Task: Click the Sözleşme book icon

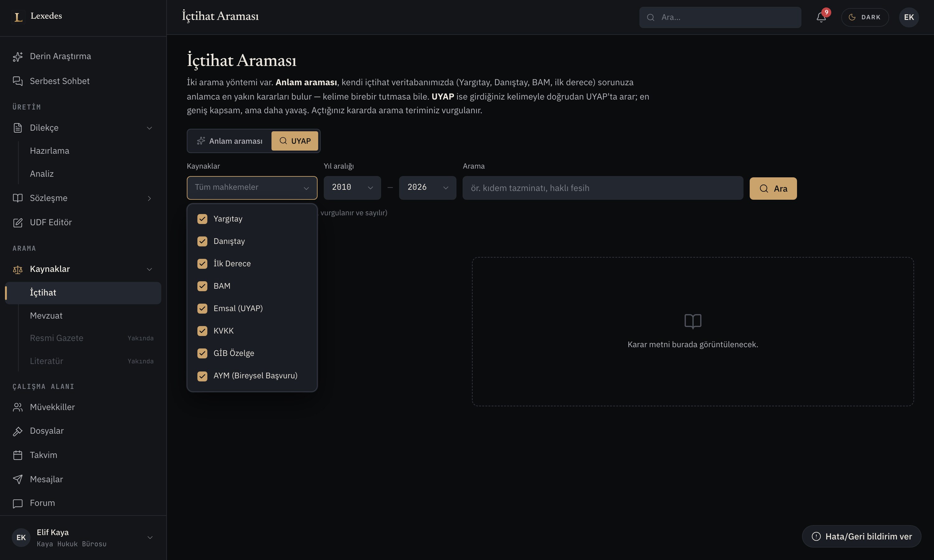Action: pos(18,198)
